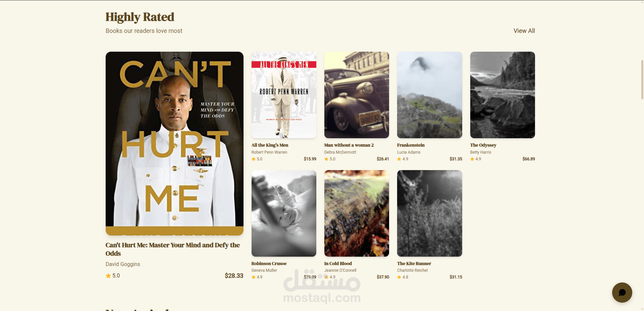Select the Robinson Crusoe baby photo cover

coord(284,213)
